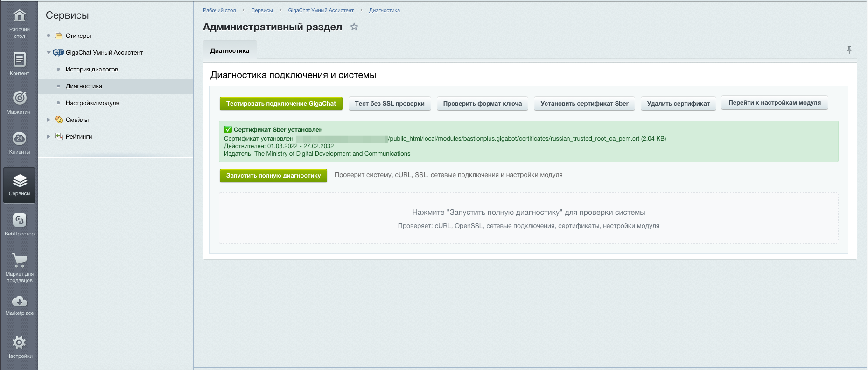
Task: Expand the Смайлы tree node
Action: coord(49,120)
